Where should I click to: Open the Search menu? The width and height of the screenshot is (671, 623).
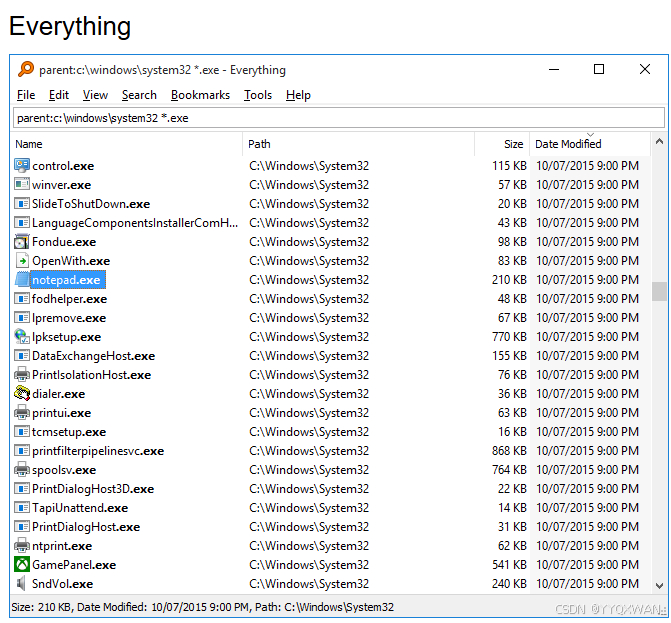coord(139,95)
